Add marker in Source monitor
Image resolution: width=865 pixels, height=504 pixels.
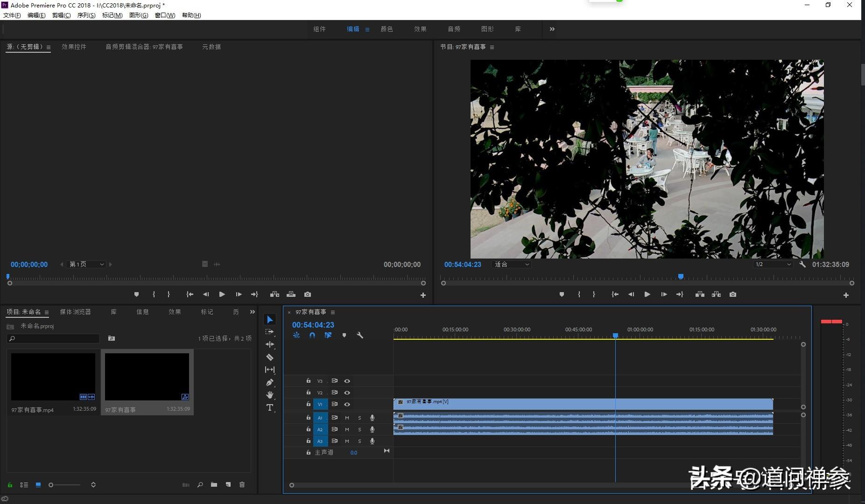[136, 294]
